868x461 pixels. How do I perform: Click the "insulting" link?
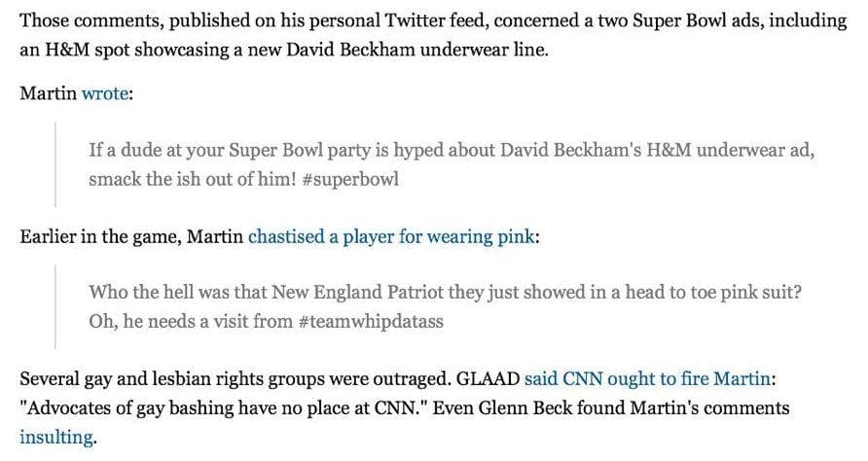click(x=56, y=437)
